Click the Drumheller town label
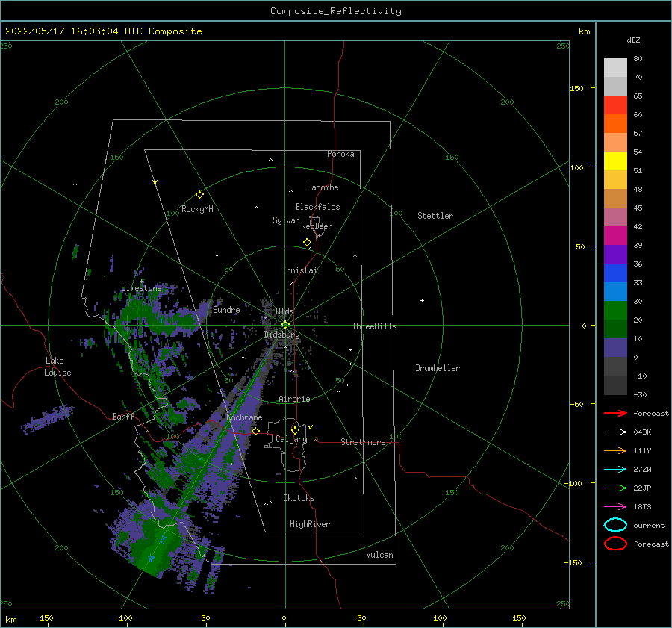This screenshot has height=628, width=672. [x=438, y=368]
